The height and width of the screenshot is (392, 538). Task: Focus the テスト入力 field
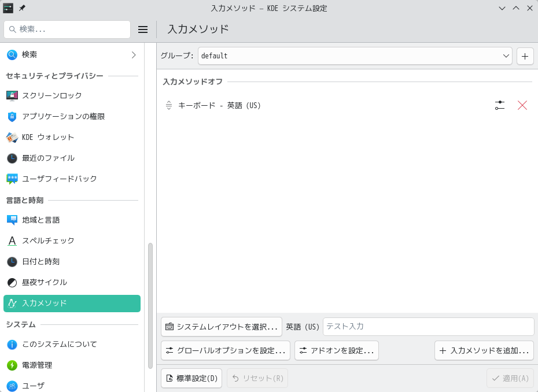[428, 327]
